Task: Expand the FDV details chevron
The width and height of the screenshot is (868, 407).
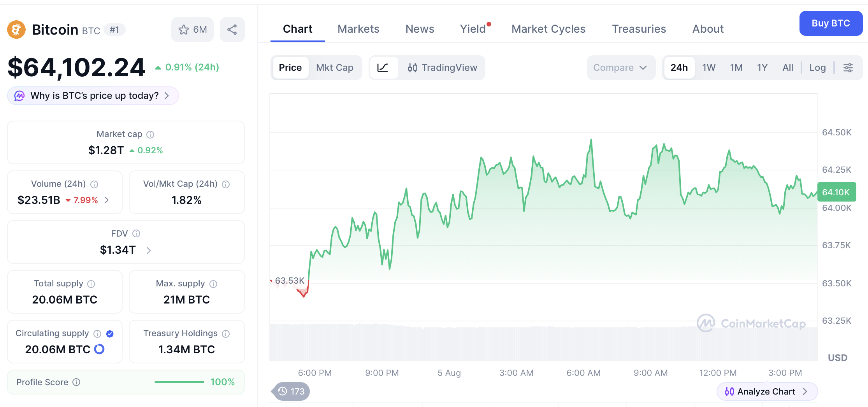Action: 149,251
